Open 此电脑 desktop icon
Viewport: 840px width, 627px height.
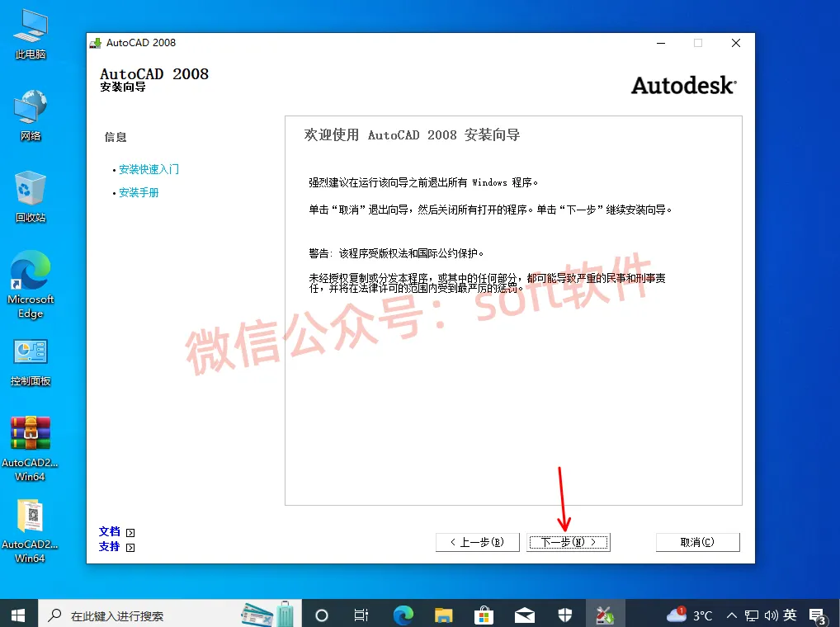pos(31,33)
